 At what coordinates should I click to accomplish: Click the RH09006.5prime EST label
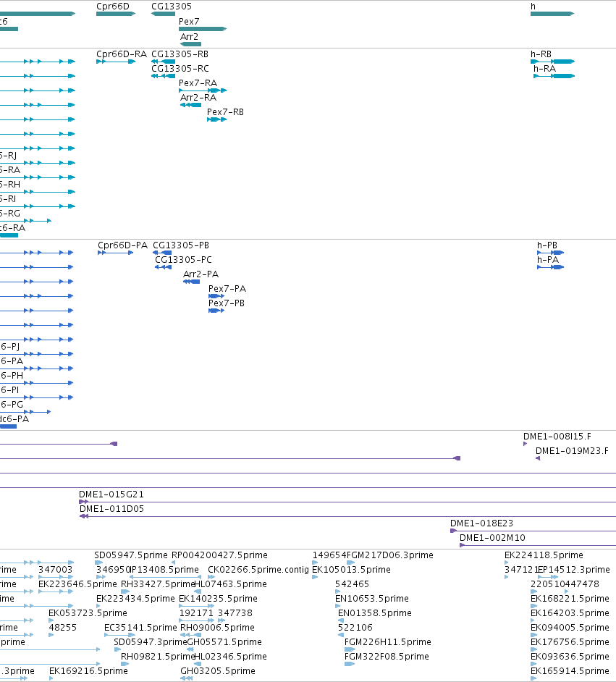217,627
